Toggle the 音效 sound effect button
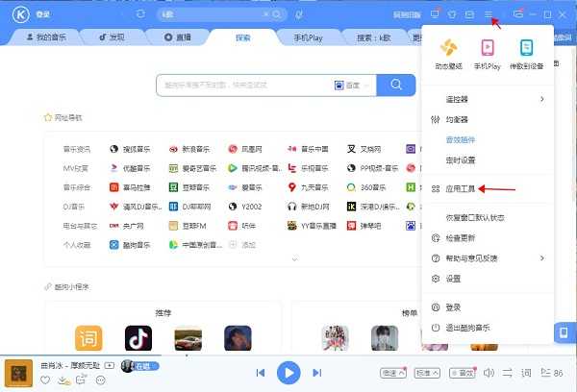The image size is (577, 392). click(x=463, y=373)
